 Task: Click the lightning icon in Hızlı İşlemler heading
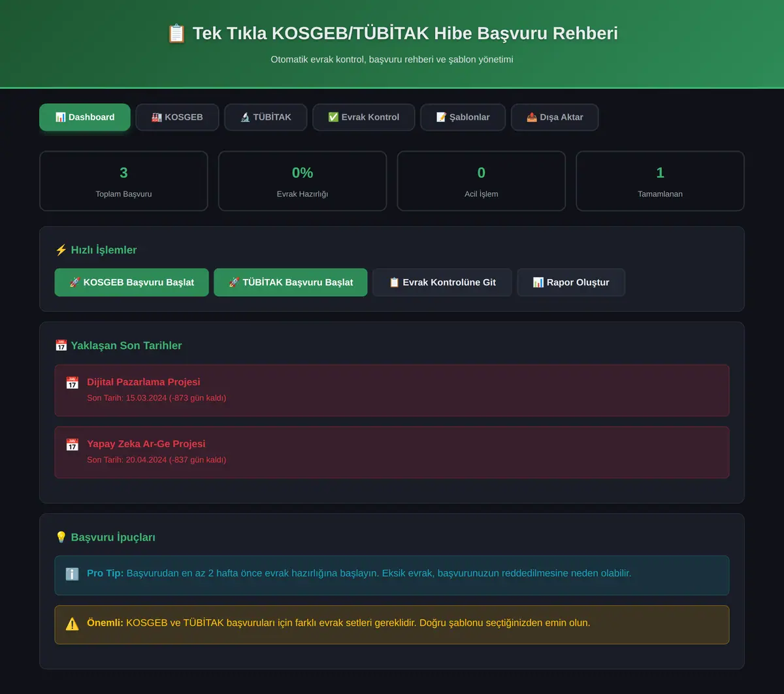click(x=61, y=250)
